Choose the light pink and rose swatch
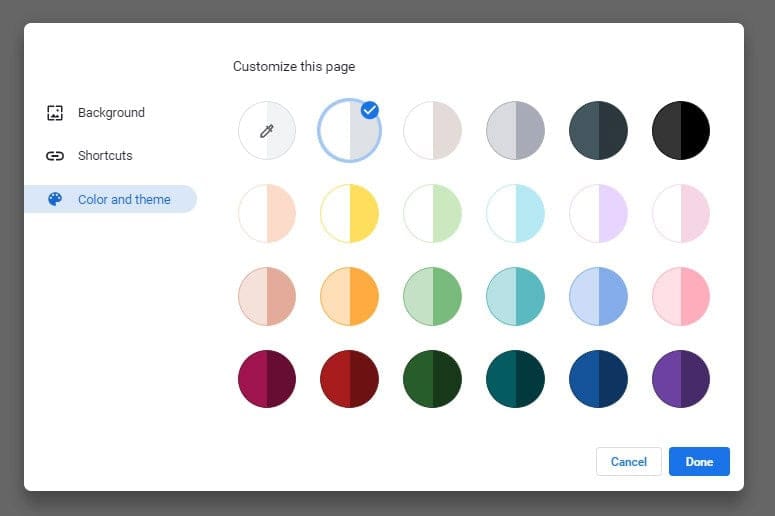775x516 pixels. tap(680, 297)
